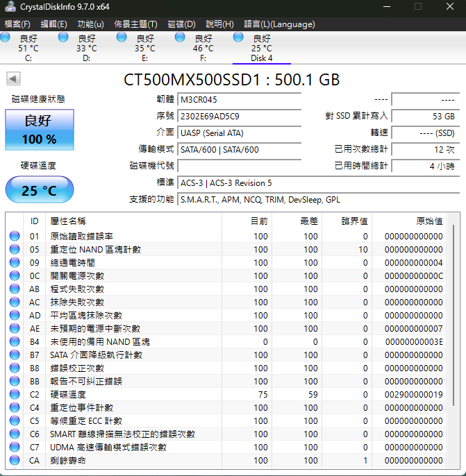Click the rotation rate value ---- (SSD)
This screenshot has height=476, width=466.
coord(426,133)
